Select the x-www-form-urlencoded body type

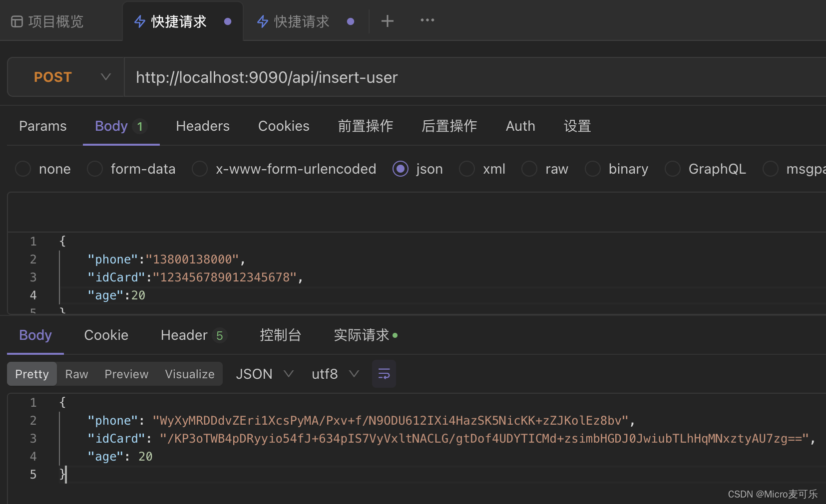pyautogui.click(x=284, y=169)
